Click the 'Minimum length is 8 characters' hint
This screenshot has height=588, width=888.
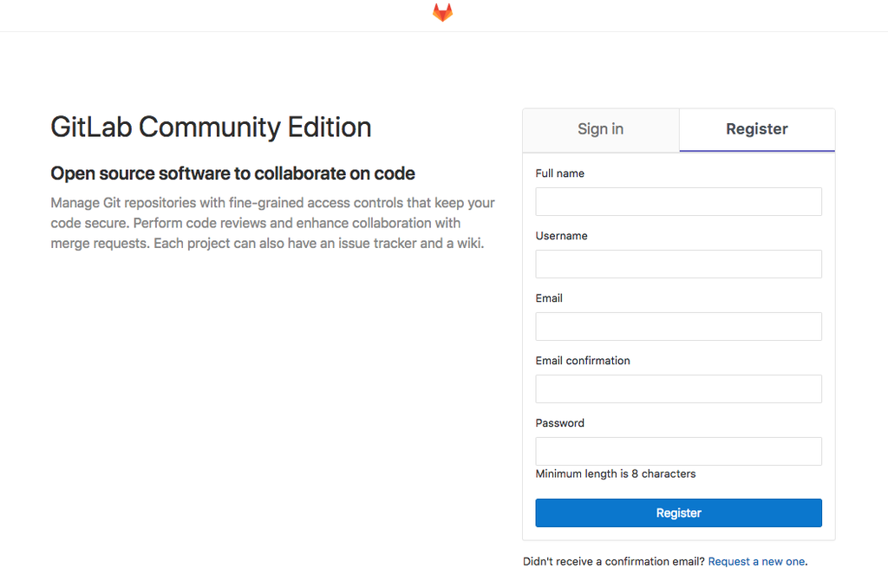(x=616, y=474)
